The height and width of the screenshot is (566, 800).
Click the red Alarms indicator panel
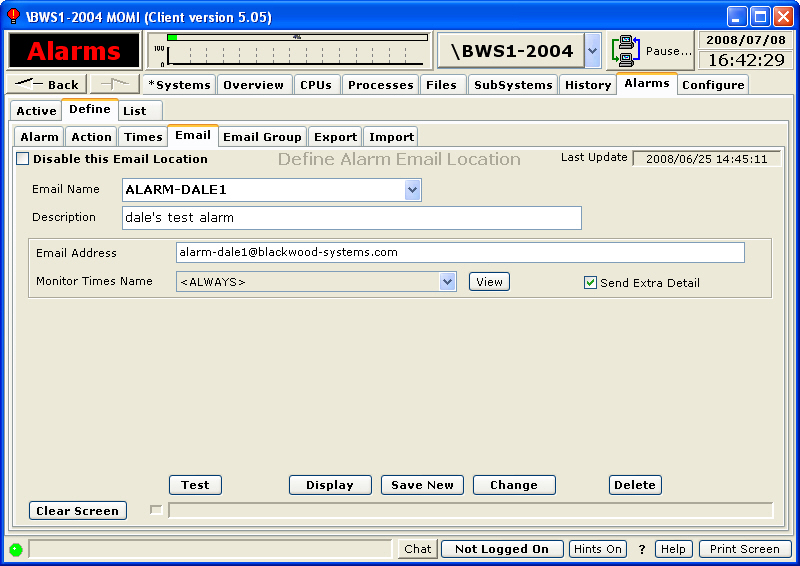(x=73, y=51)
